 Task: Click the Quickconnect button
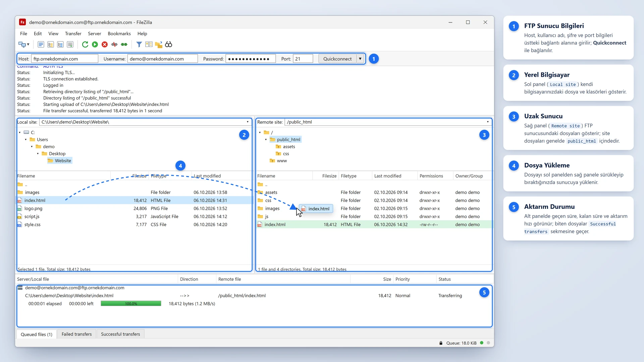point(337,59)
